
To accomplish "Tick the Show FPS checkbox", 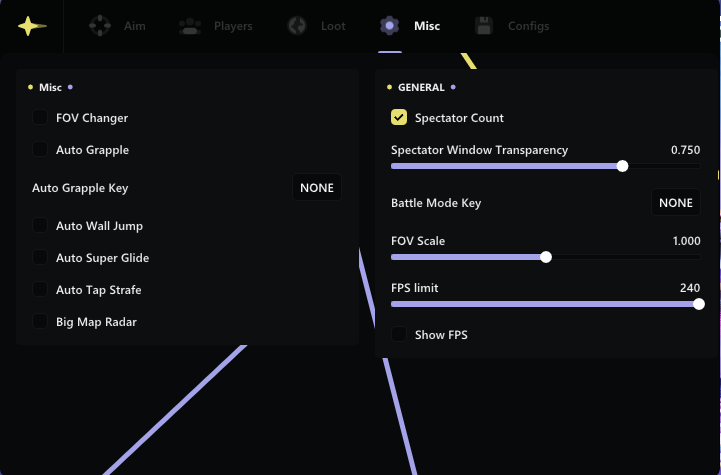I will point(399,334).
